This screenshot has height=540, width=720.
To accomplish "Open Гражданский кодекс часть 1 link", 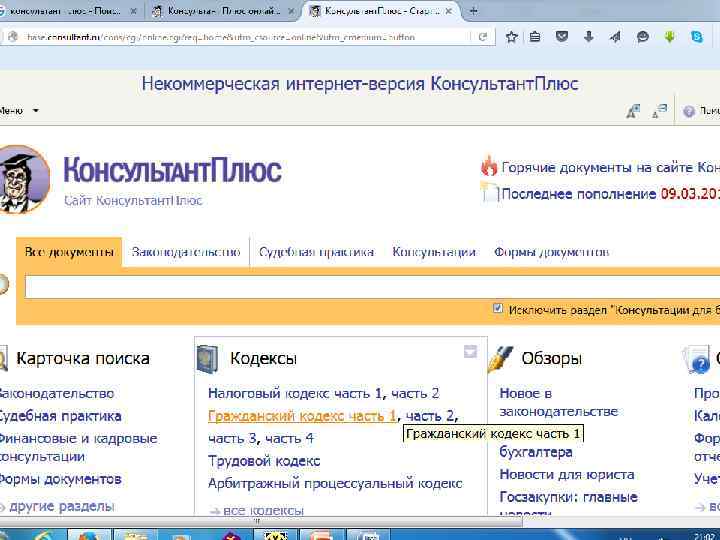I will tap(302, 416).
